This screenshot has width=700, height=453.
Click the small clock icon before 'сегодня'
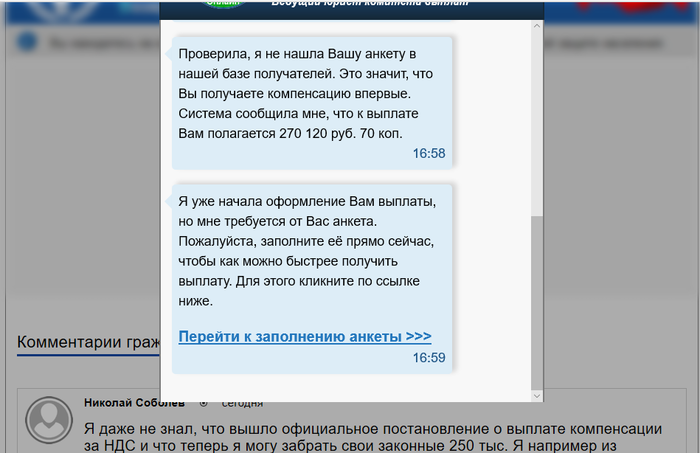[203, 403]
